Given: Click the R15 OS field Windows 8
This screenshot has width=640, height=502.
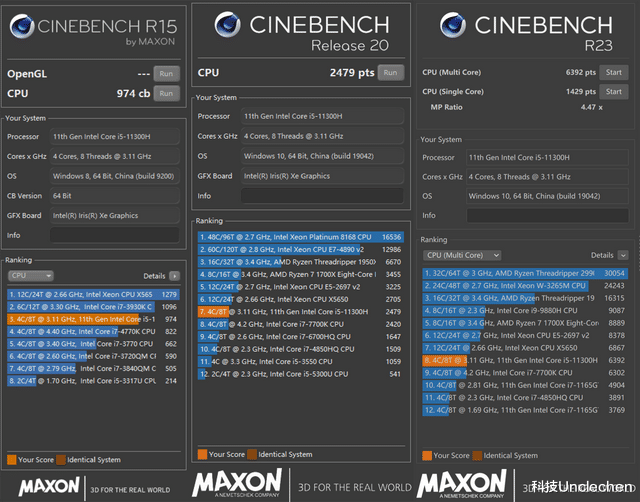Looking at the screenshot, I should click(x=115, y=176).
